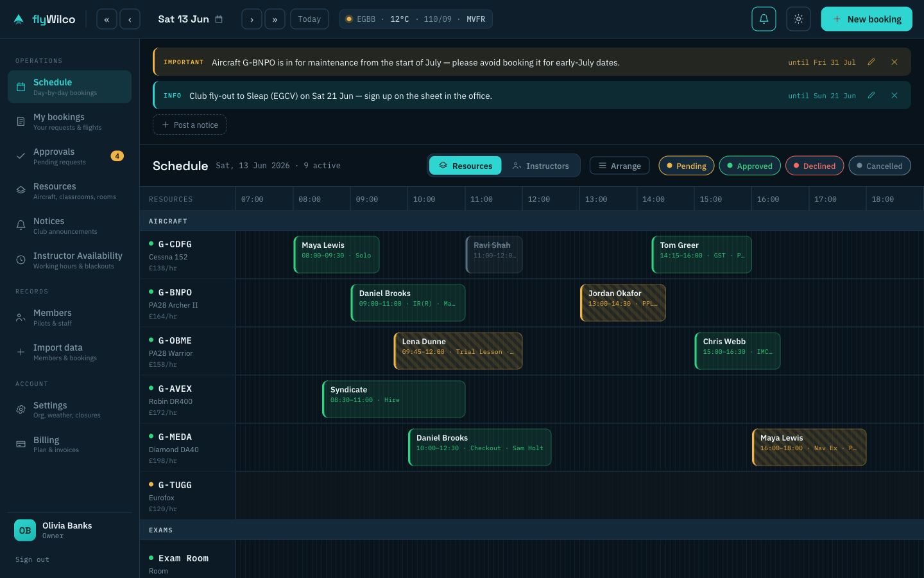
Task: Open Tom Greer 14:15 booking
Action: tap(702, 254)
